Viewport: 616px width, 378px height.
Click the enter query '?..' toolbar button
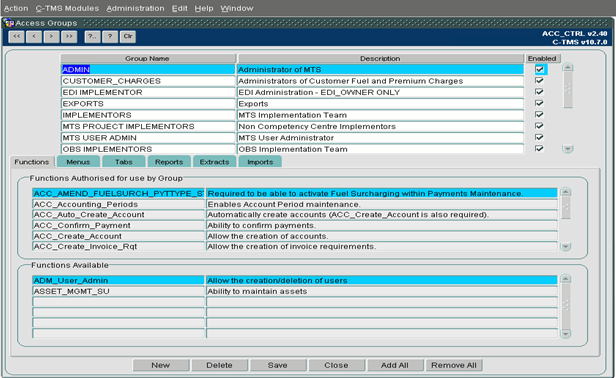[x=92, y=37]
